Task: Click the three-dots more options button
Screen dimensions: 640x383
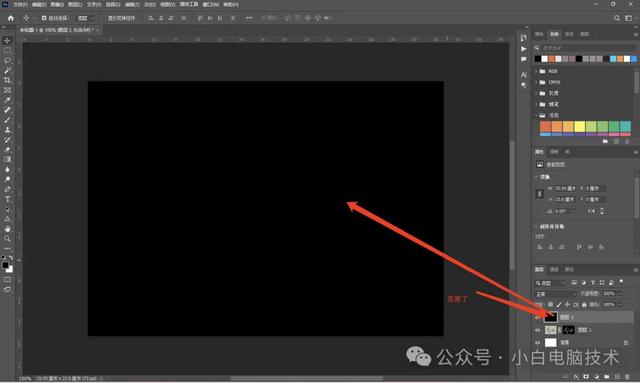Action: (249, 18)
